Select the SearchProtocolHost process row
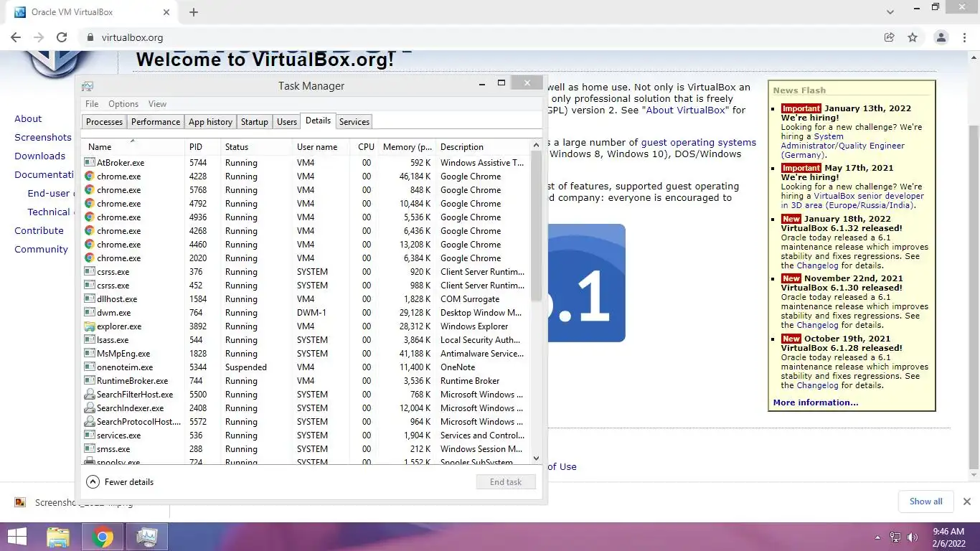Image resolution: width=980 pixels, height=551 pixels. click(x=306, y=422)
